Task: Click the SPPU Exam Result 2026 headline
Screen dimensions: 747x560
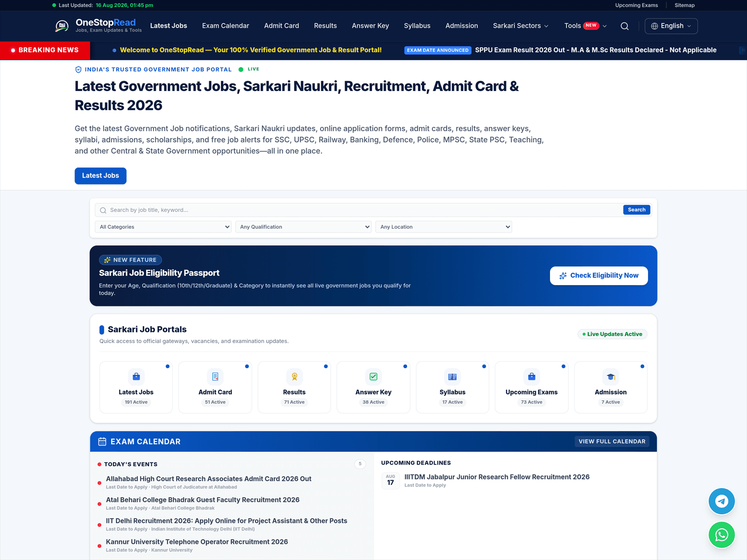Action: [x=596, y=50]
